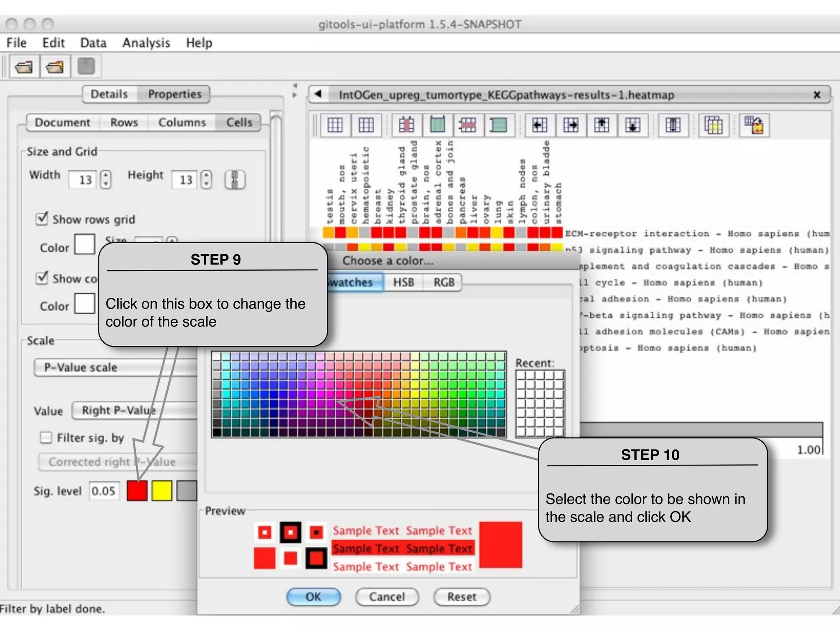Open the Edit menu
Image resolution: width=840 pixels, height=630 pixels.
53,43
